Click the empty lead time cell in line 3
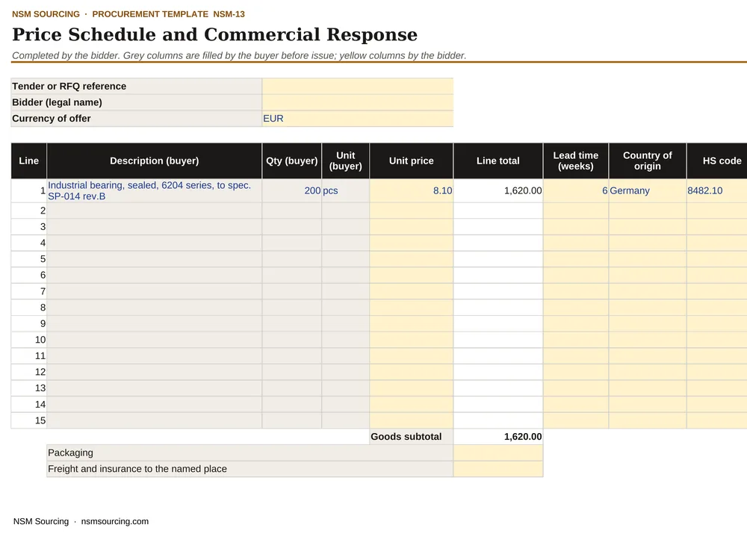Image resolution: width=747 pixels, height=560 pixels. point(575,227)
